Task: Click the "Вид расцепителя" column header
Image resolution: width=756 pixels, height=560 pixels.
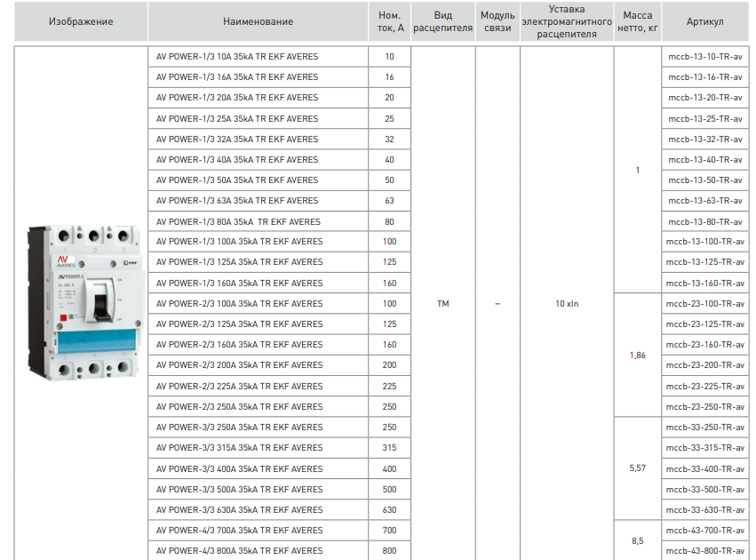Action: pos(443,21)
